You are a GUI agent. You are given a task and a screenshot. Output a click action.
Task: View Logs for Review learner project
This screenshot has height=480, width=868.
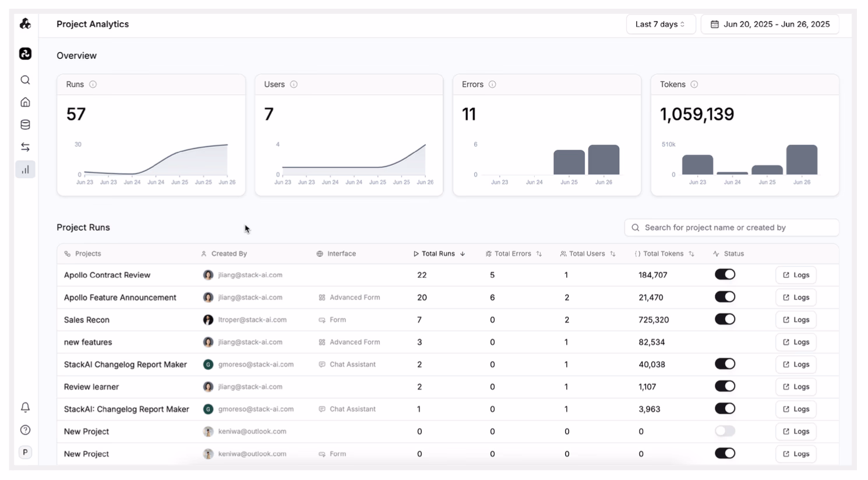(x=796, y=387)
